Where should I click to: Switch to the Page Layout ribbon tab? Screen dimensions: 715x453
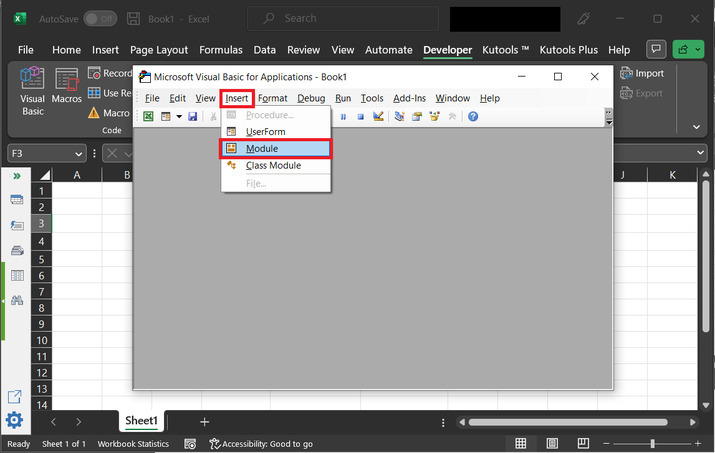(159, 50)
